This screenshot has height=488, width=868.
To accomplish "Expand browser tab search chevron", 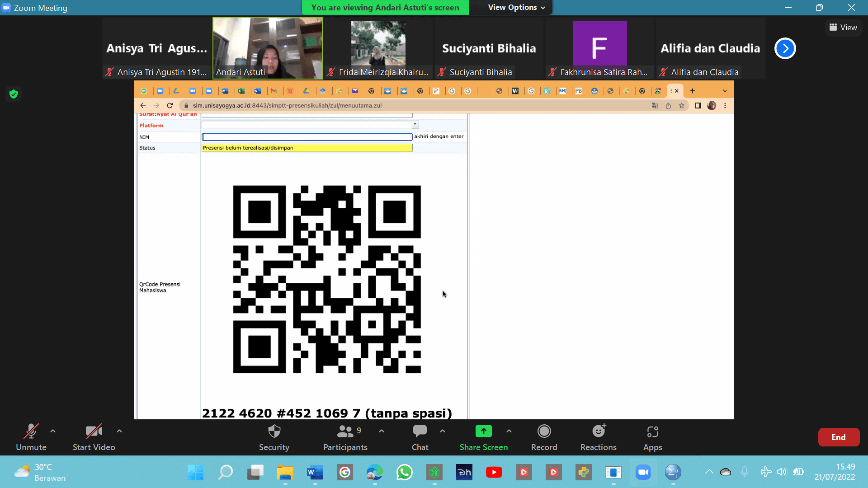I will pyautogui.click(x=725, y=91).
